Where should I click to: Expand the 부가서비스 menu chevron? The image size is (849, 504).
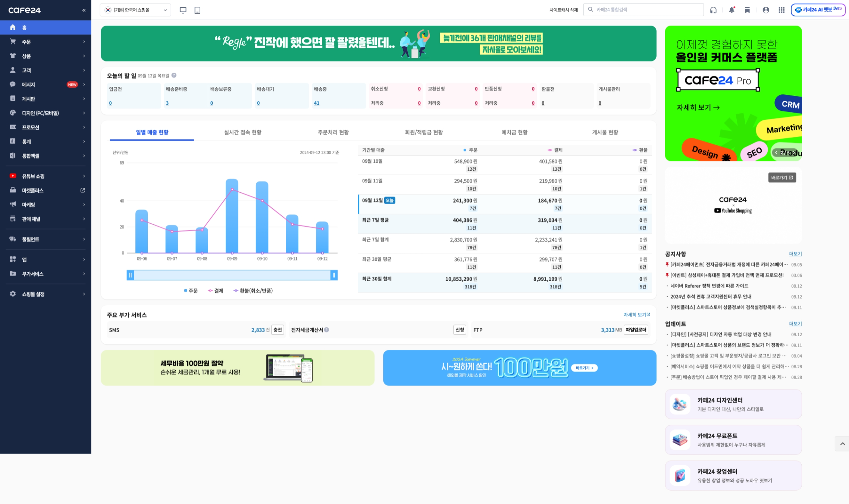84,274
